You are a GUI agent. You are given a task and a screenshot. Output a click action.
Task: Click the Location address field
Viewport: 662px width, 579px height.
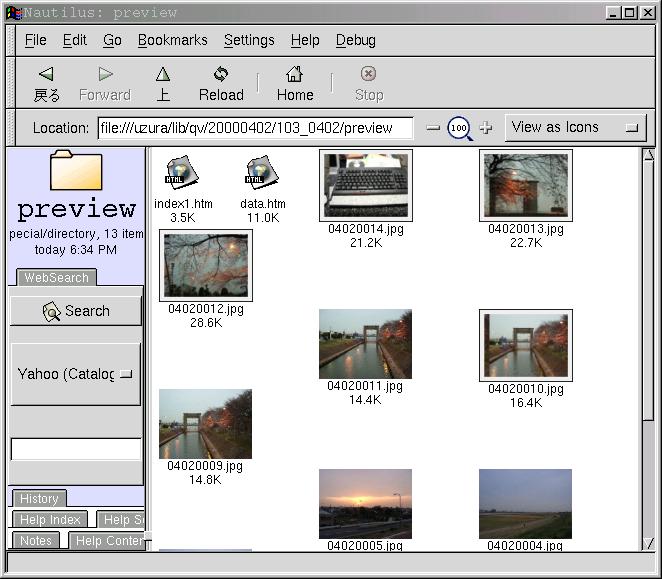255,128
